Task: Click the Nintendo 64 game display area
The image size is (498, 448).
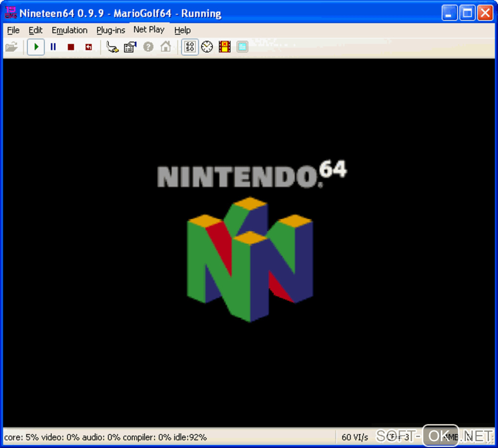Action: tap(249, 243)
